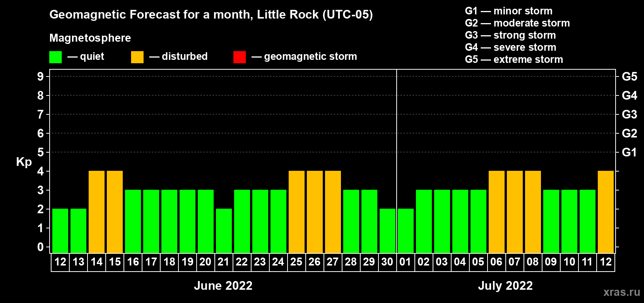Click the date label 09 in July

551,262
